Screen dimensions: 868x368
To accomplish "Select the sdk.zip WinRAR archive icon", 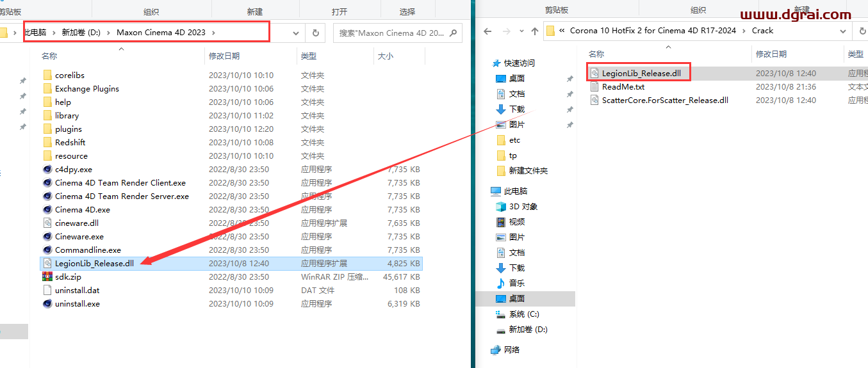I will click(47, 277).
